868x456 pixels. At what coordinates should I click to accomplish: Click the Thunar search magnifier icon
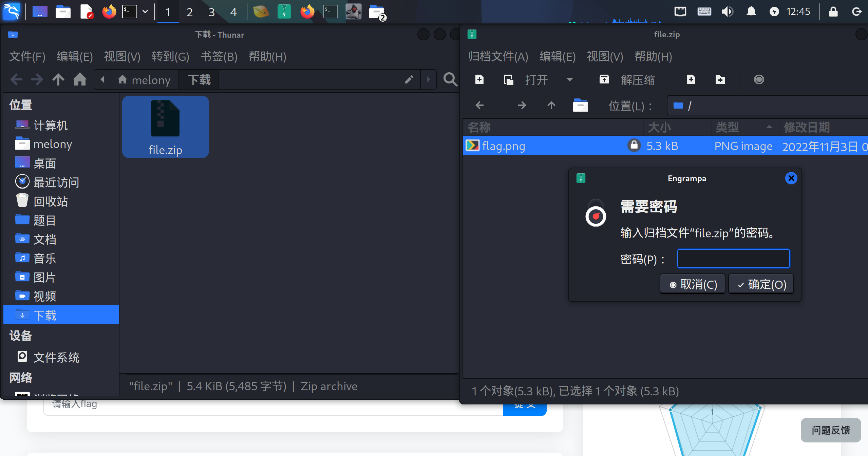(x=450, y=80)
